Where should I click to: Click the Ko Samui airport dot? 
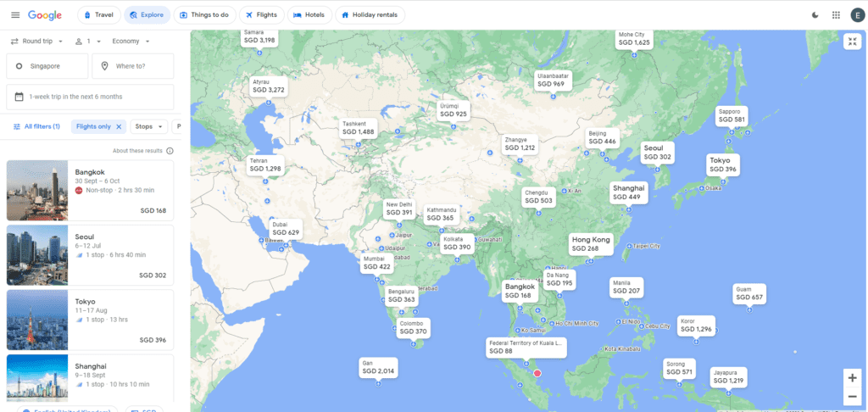[518, 331]
